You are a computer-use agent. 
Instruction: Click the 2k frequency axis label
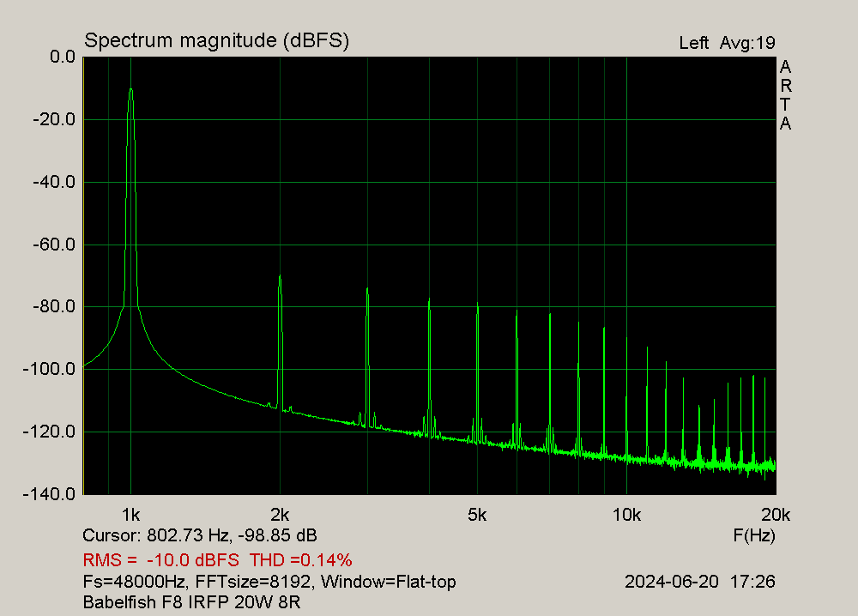[280, 515]
